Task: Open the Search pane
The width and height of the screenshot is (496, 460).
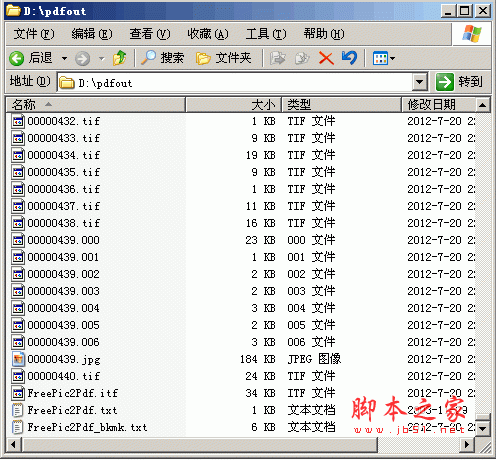Action: click(x=162, y=58)
